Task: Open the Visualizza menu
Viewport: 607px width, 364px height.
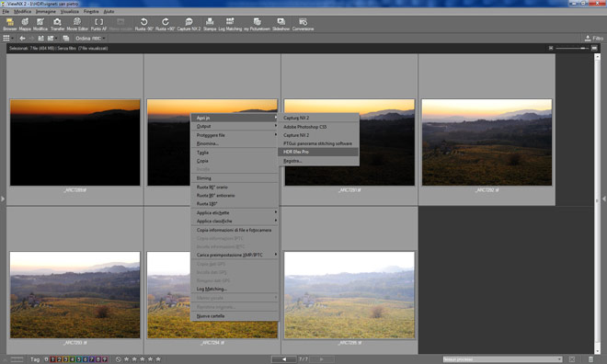Action: point(69,12)
